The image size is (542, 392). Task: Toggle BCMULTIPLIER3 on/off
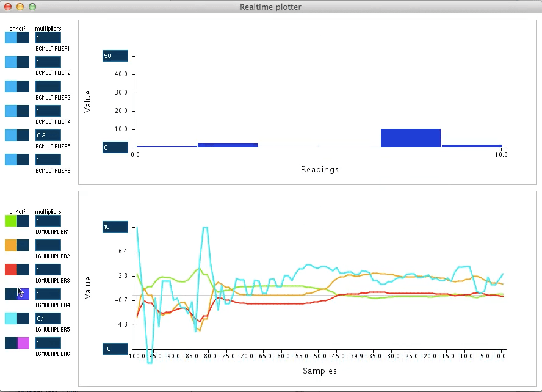point(16,86)
